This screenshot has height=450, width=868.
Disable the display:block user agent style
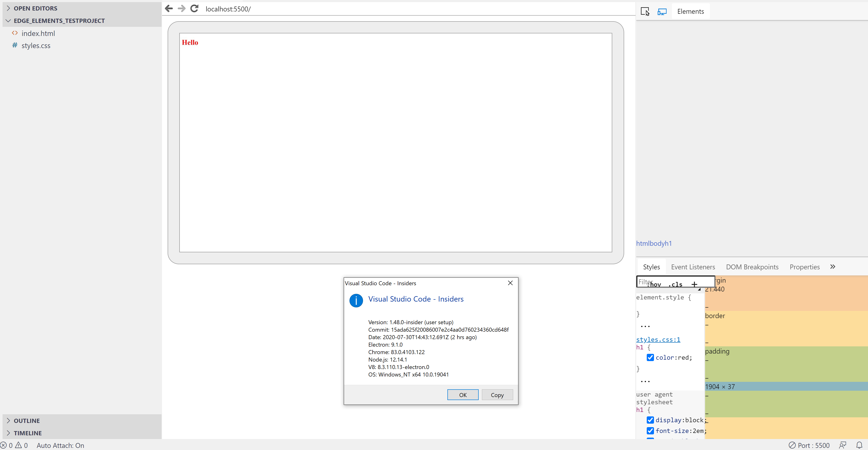(x=651, y=420)
